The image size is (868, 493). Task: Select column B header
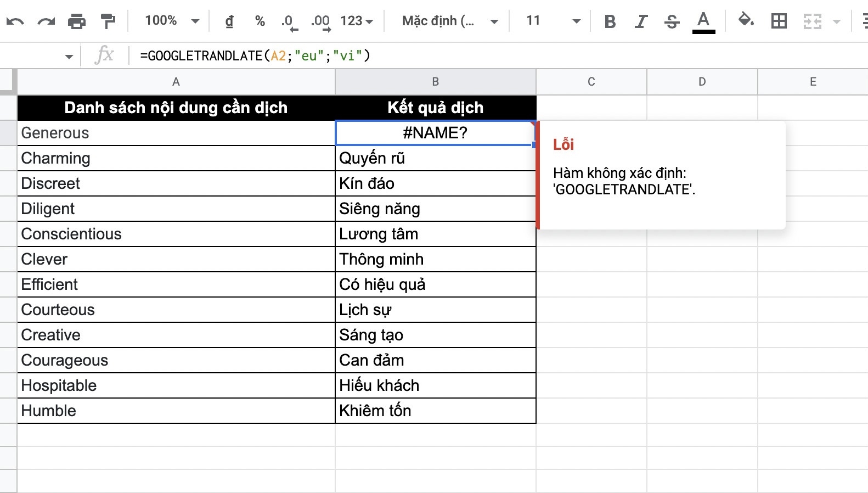[x=436, y=82]
